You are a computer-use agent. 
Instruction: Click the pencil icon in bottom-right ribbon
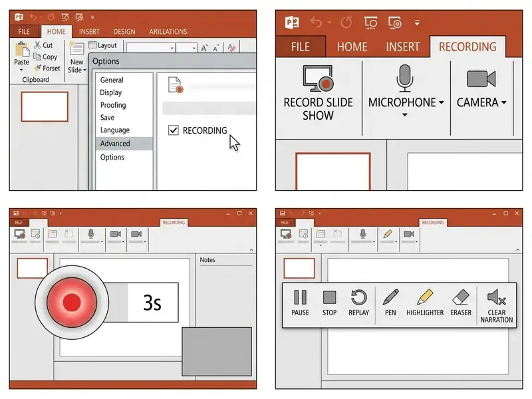(x=388, y=234)
